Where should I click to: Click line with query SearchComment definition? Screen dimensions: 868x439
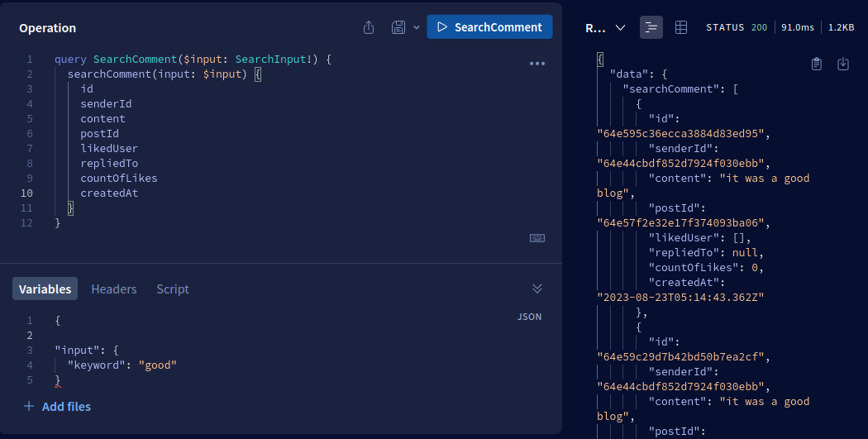[193, 60]
